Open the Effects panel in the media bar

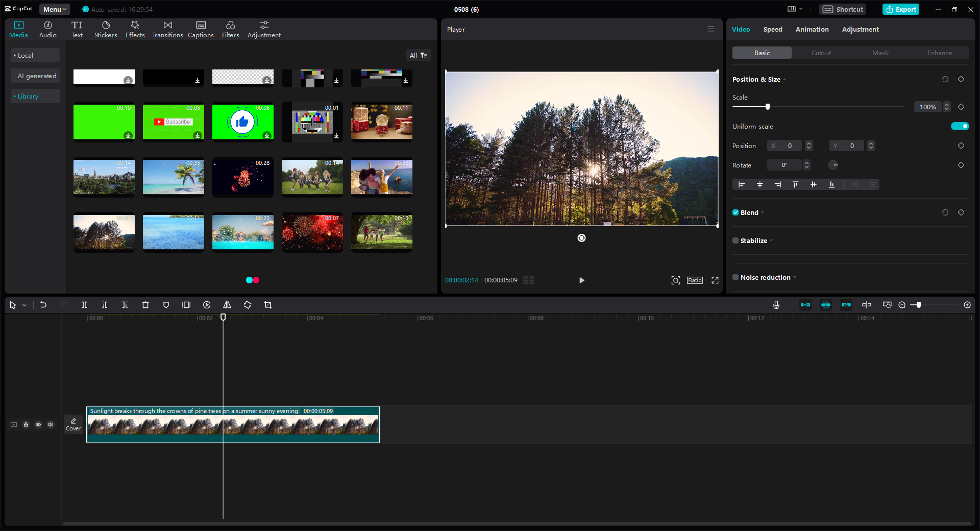(135, 29)
